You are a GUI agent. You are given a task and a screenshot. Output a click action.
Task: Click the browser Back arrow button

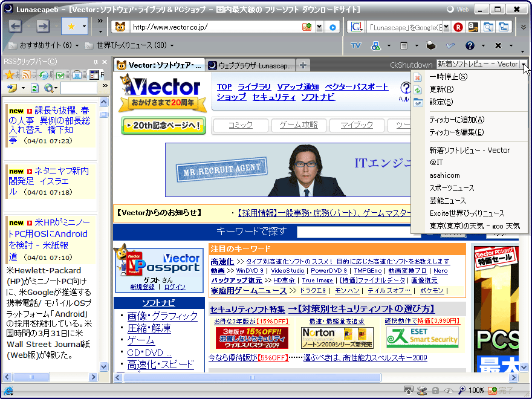click(16, 26)
